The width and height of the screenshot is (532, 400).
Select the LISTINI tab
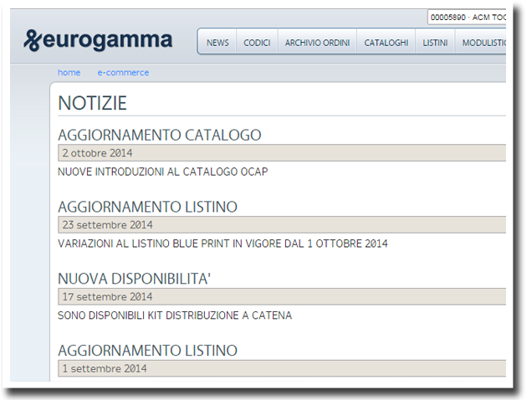tap(435, 43)
